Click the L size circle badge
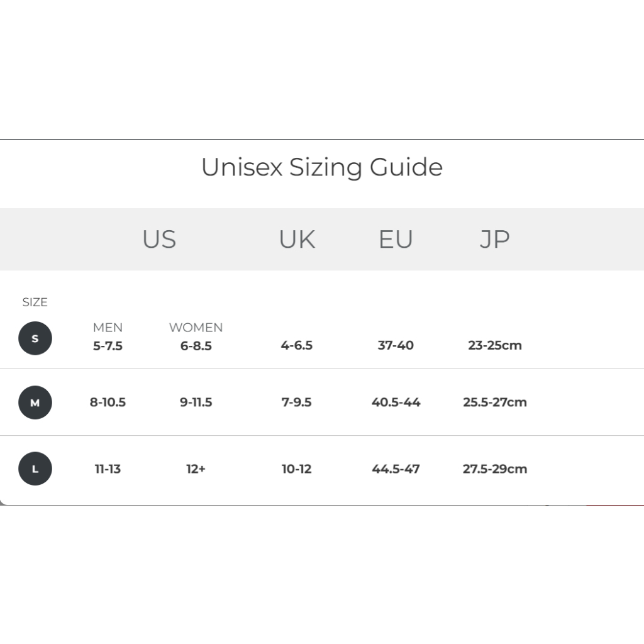This screenshot has width=644, height=644. (x=35, y=469)
